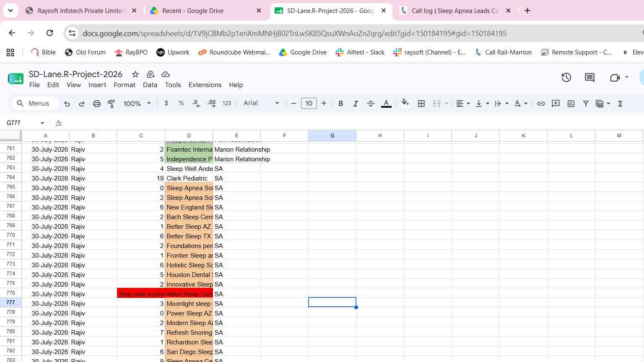Open the comments panel icon

(589, 78)
